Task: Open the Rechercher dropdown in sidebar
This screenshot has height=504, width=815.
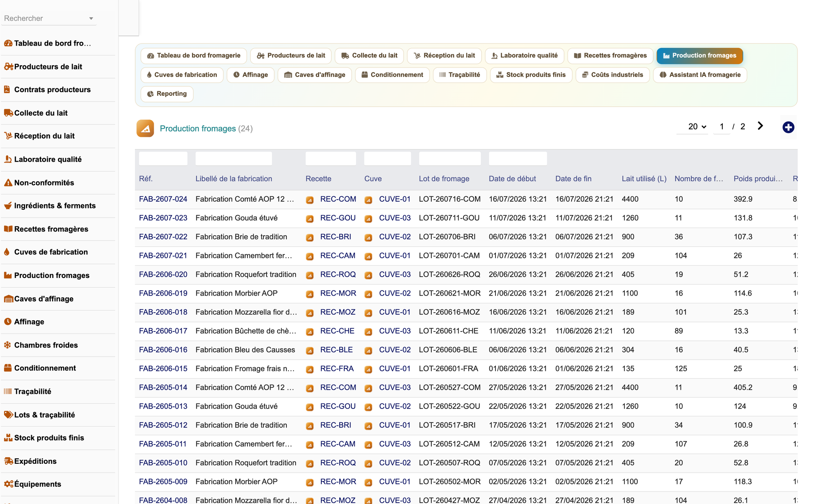Action: pos(49,18)
